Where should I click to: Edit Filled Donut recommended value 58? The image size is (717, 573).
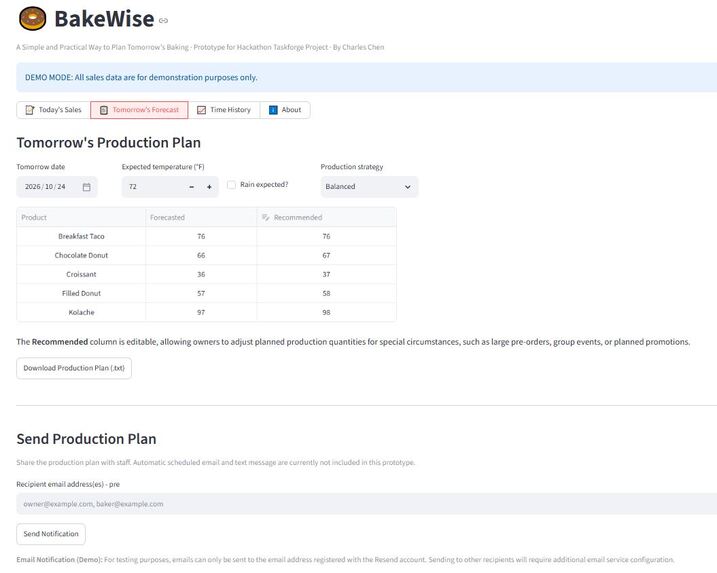pyautogui.click(x=326, y=293)
